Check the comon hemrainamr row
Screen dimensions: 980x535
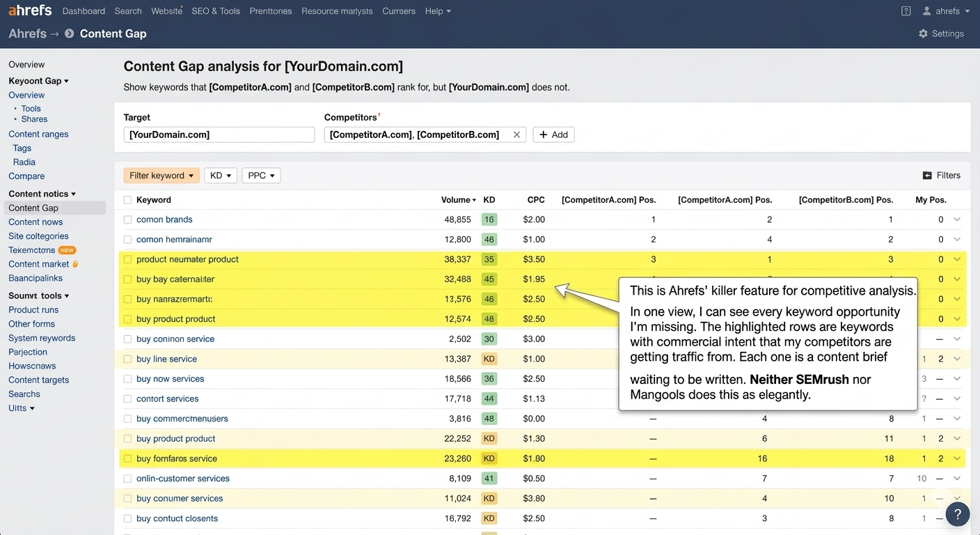point(127,239)
